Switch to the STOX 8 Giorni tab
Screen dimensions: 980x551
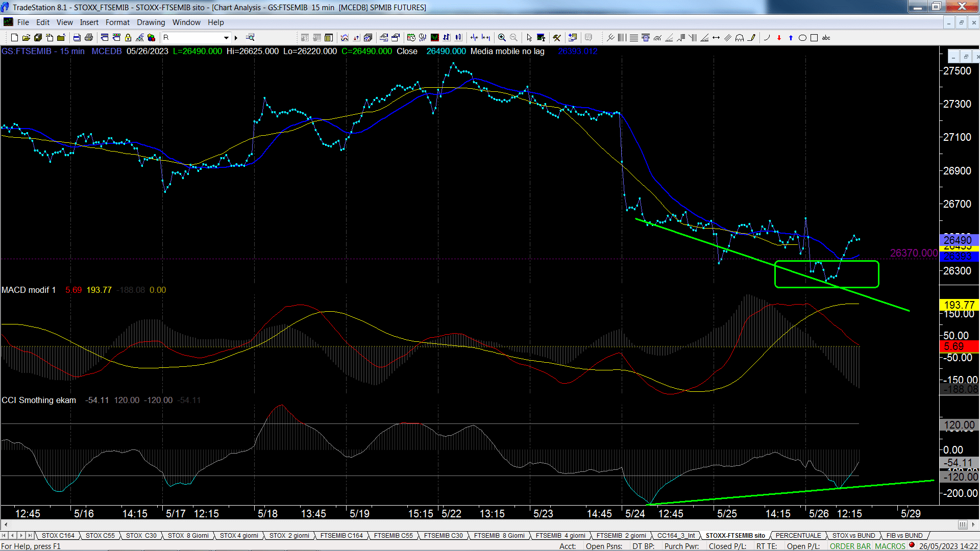click(188, 536)
